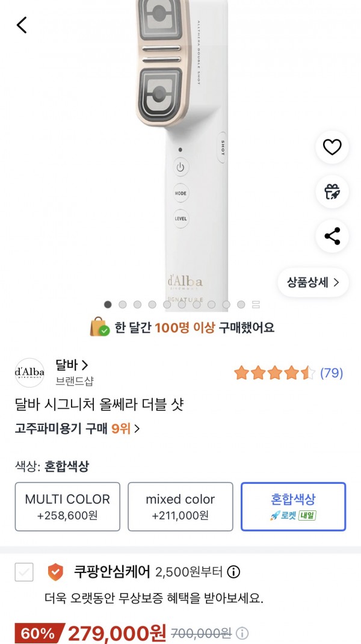Open the (79) review count link
Screen dimensions: 361x644
(x=331, y=373)
